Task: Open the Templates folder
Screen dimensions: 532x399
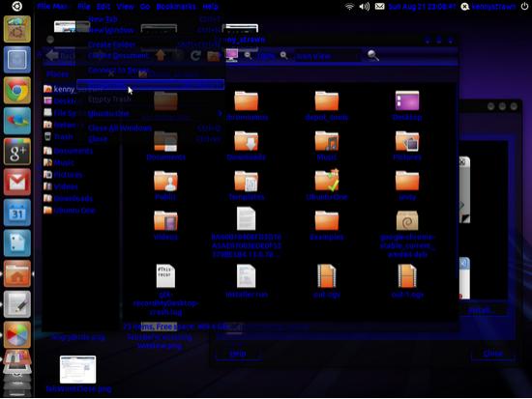Action: click(x=247, y=185)
